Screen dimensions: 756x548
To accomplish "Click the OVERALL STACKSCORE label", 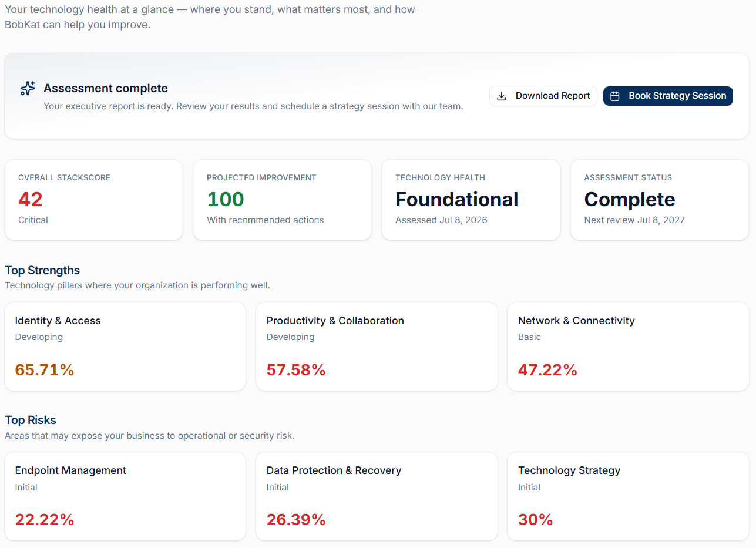I will pyautogui.click(x=64, y=177).
